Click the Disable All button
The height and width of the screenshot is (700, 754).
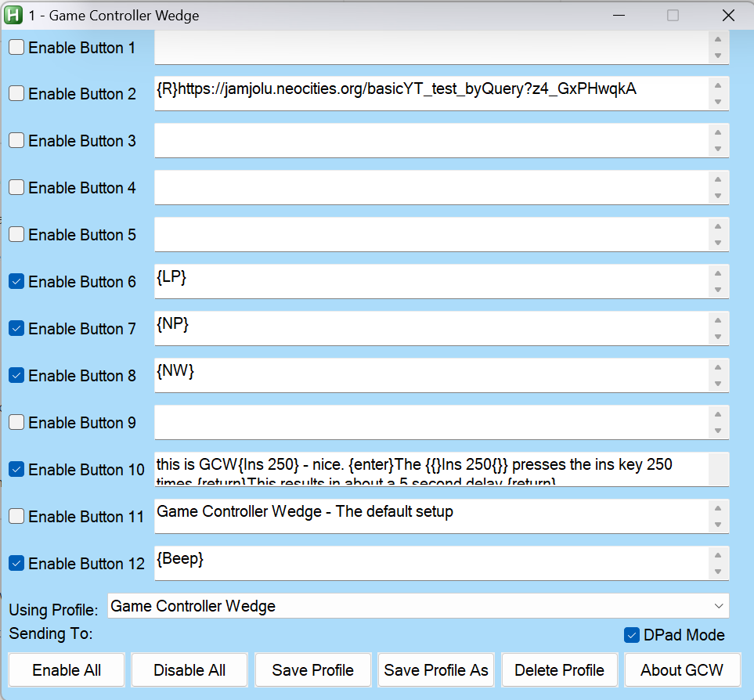click(x=189, y=670)
